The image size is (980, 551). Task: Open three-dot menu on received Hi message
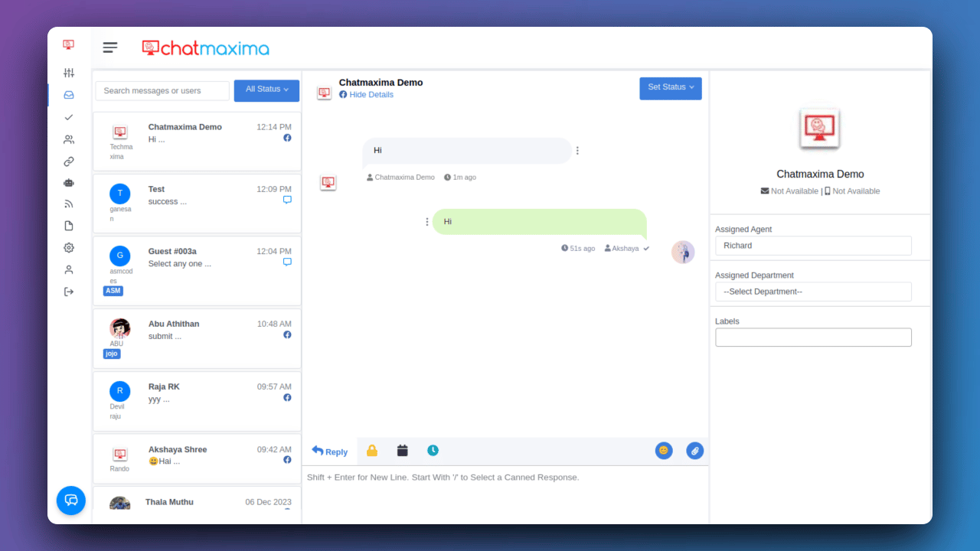tap(577, 151)
